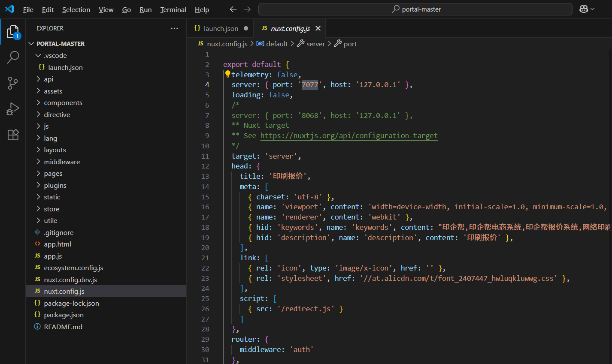Go back with the left arrow
This screenshot has width=612, height=364.
[x=233, y=9]
